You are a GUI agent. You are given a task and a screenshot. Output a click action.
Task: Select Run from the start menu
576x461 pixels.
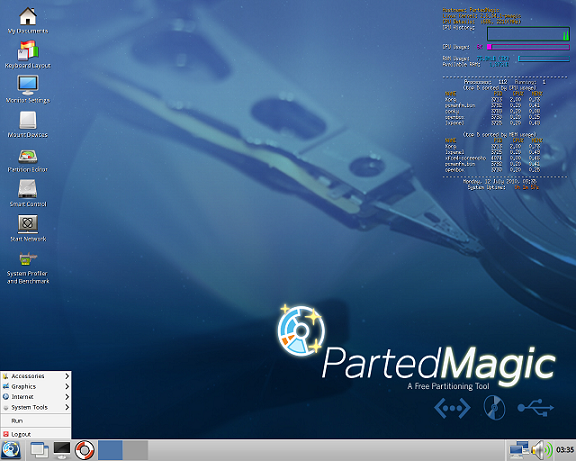click(x=36, y=421)
